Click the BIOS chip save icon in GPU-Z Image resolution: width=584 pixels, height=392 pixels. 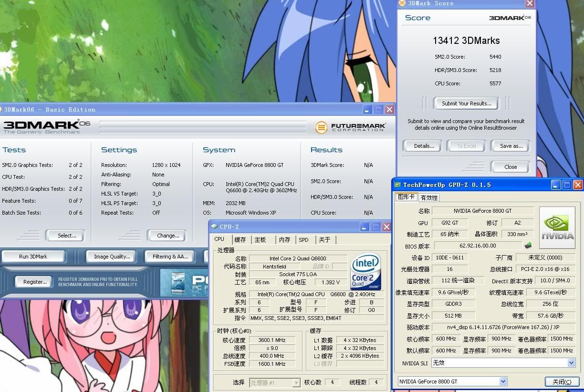click(528, 246)
